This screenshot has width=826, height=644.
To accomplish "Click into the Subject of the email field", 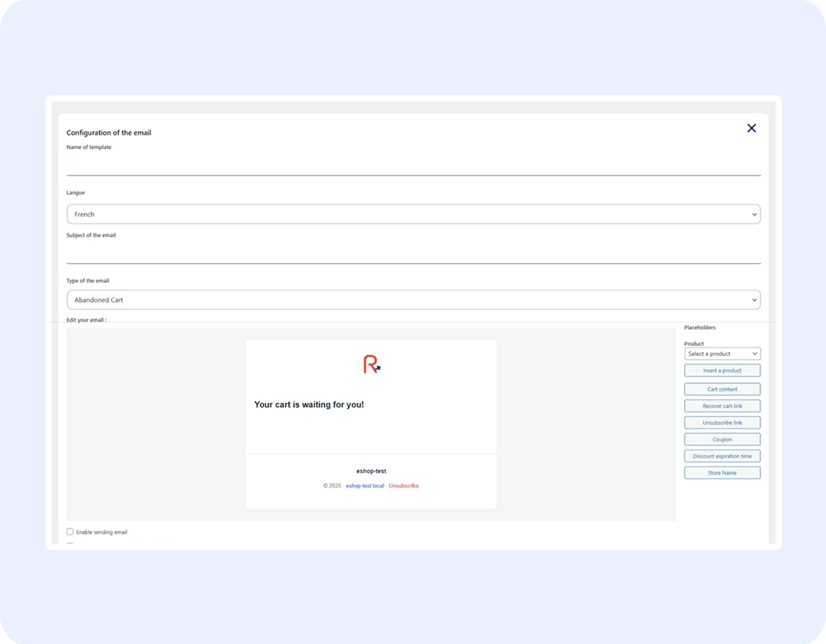I will click(x=413, y=254).
